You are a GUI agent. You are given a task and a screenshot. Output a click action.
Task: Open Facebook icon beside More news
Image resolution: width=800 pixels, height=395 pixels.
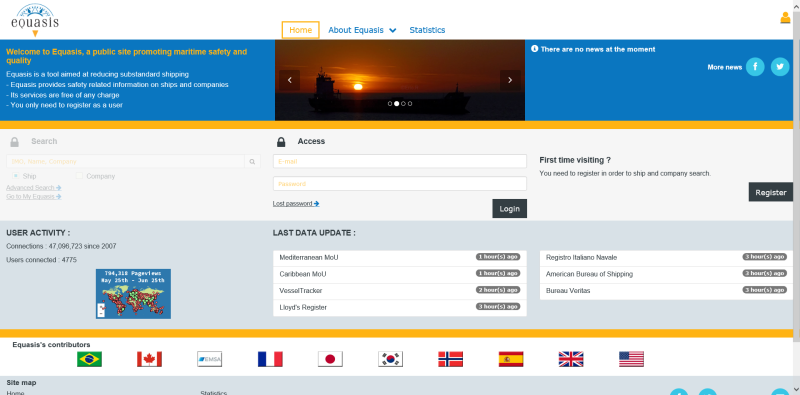click(x=755, y=67)
